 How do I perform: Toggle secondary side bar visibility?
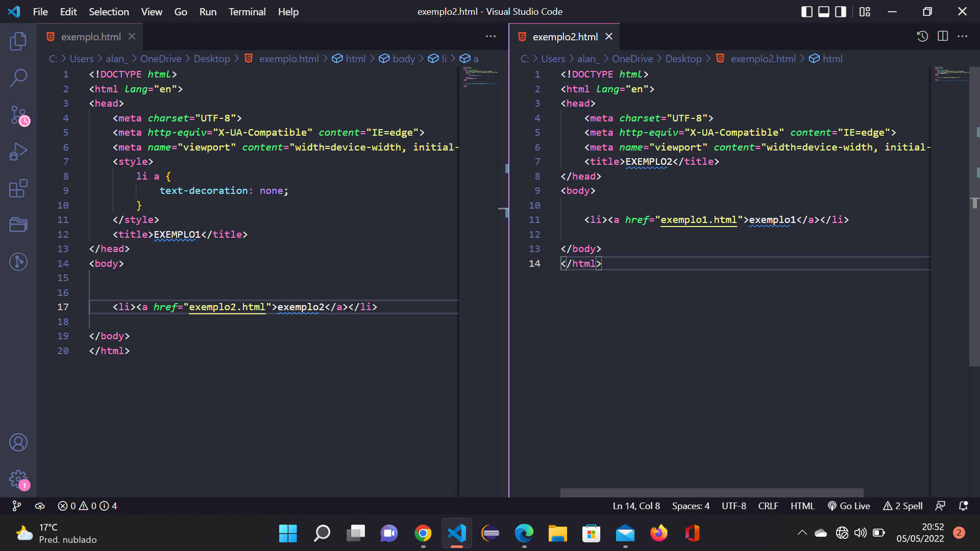pyautogui.click(x=841, y=11)
